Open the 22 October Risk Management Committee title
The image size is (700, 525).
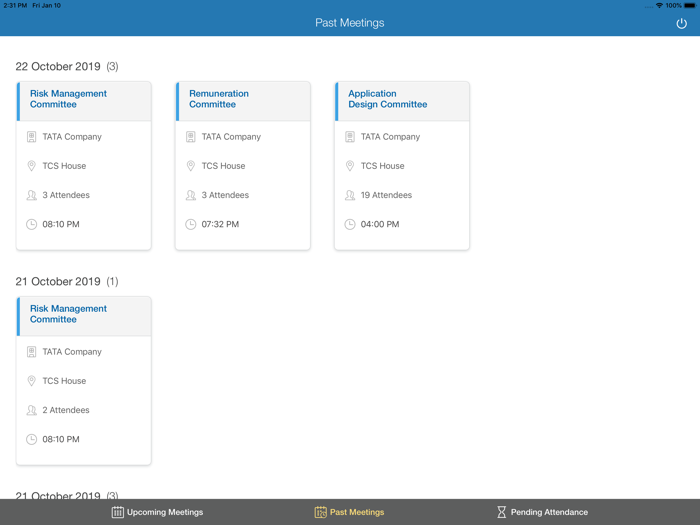(68, 99)
